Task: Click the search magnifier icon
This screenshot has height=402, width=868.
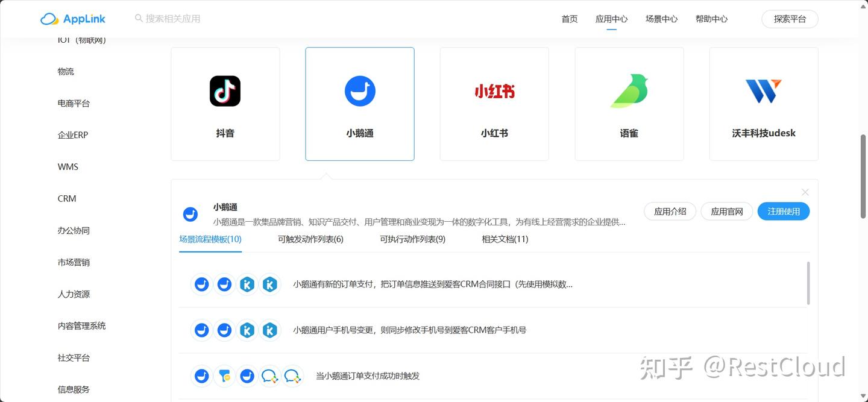Action: click(x=139, y=18)
